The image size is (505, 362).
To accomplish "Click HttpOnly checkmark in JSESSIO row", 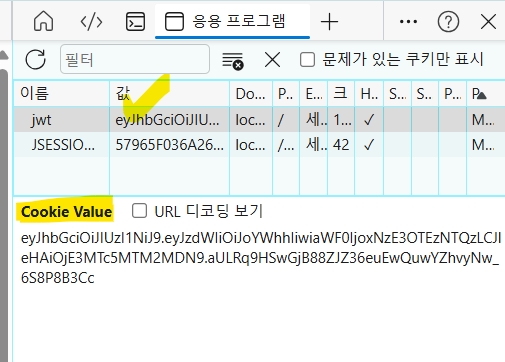I will [369, 145].
